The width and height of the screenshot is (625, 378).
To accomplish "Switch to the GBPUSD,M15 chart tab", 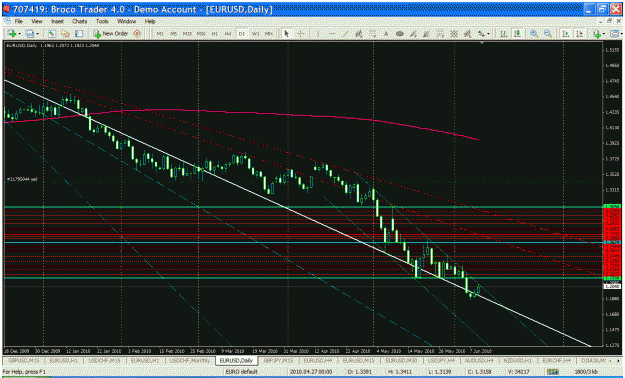I will pos(24,360).
